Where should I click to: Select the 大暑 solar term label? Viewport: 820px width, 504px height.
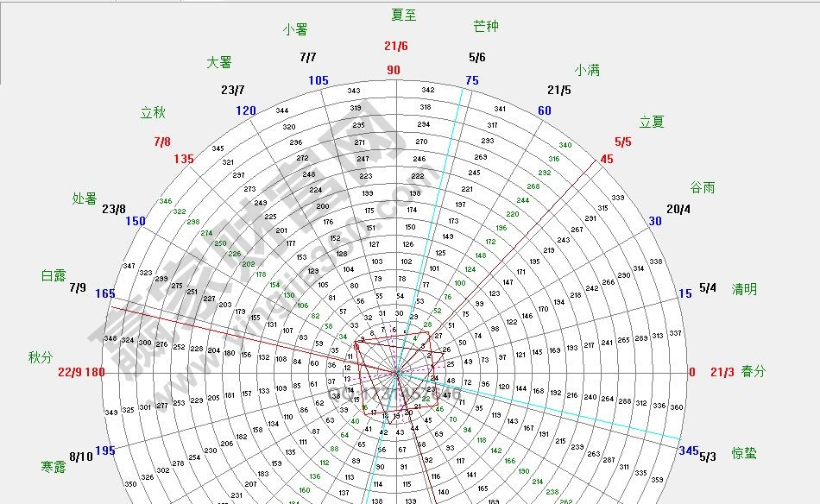219,62
